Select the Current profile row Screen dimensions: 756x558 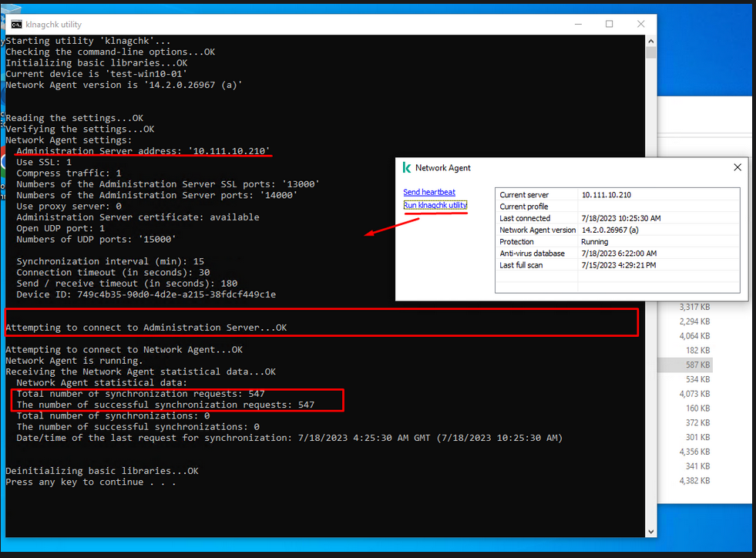tap(617, 207)
